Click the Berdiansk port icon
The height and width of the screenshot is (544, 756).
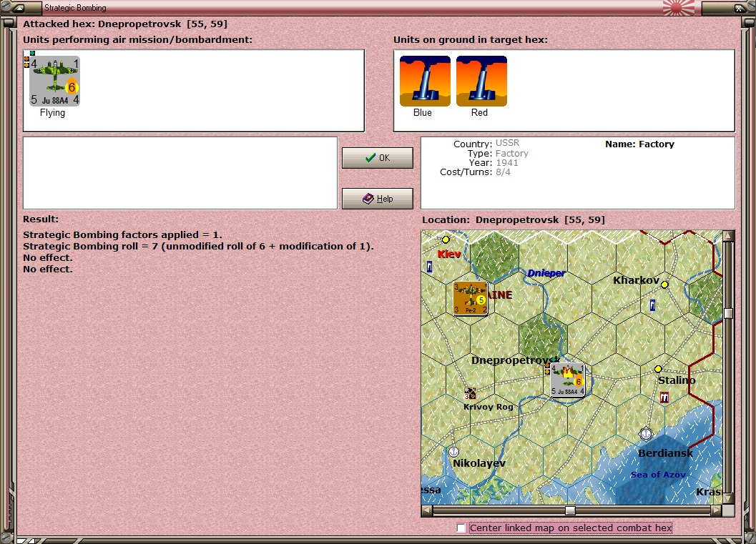pos(646,434)
